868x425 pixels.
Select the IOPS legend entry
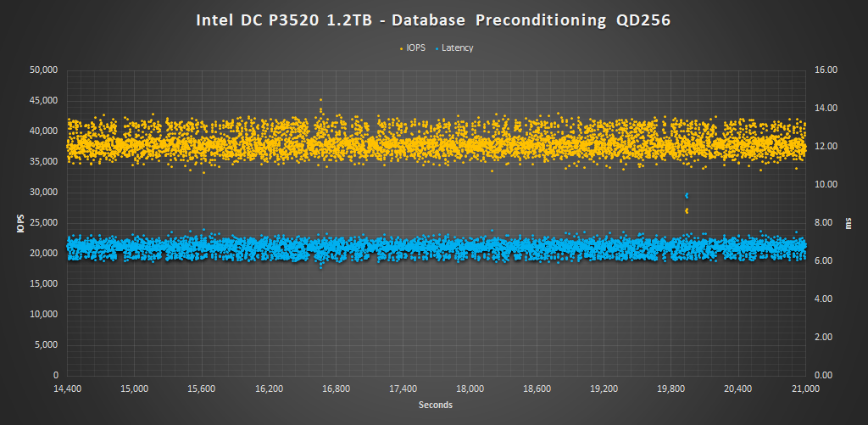413,48
